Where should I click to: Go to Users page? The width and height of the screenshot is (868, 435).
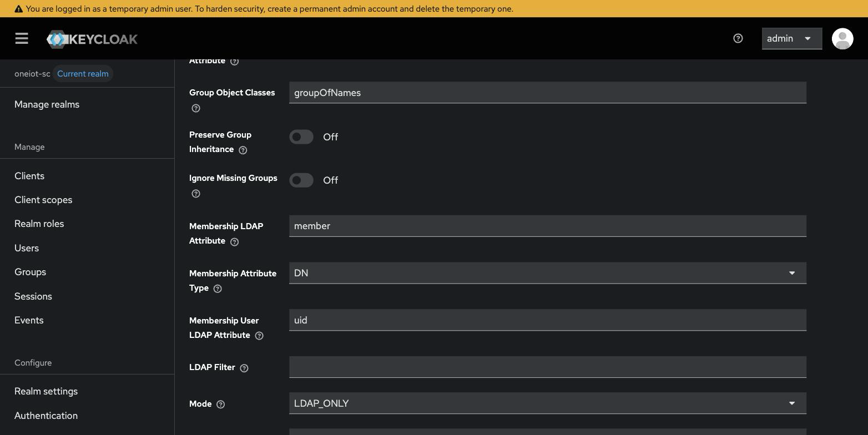click(x=27, y=248)
